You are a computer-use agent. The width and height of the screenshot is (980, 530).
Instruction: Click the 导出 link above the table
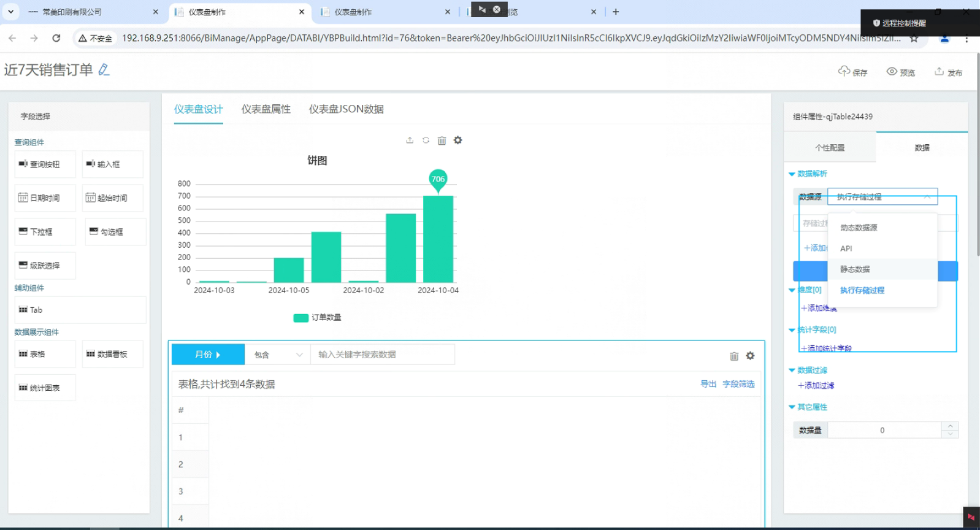point(708,384)
